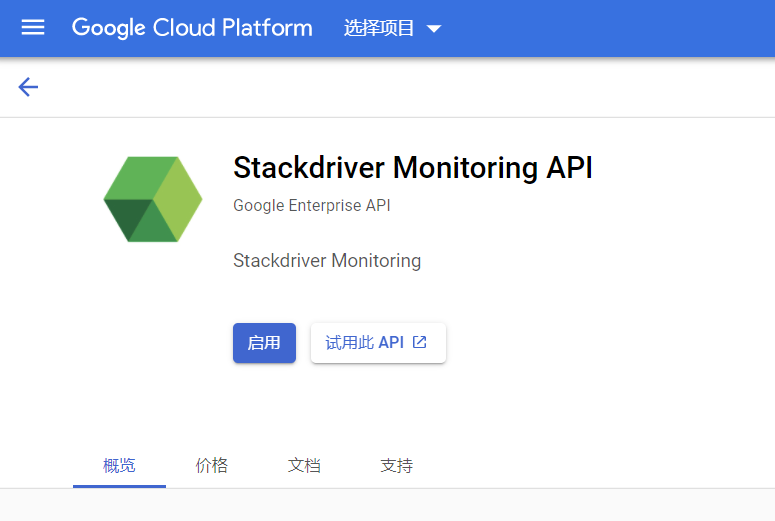Open the 价格 tab
The image size is (775, 521).
211,465
